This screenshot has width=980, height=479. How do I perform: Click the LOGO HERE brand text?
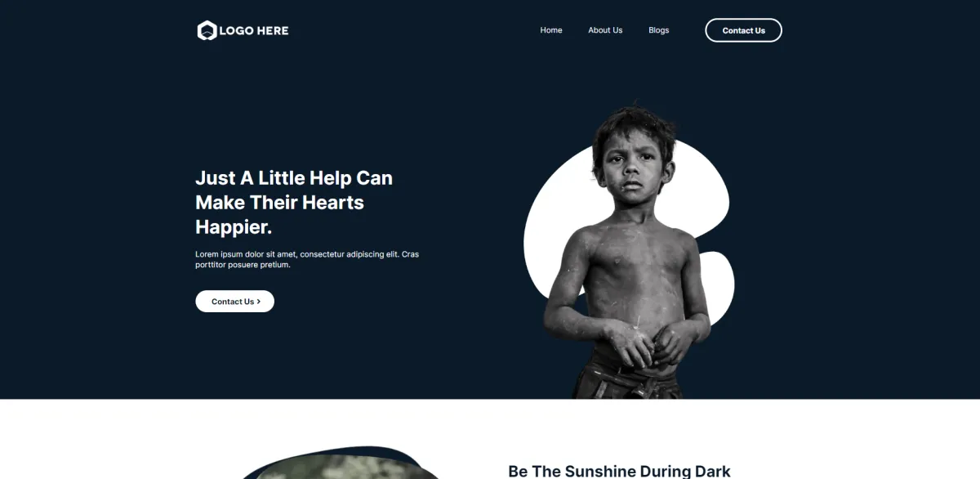tap(254, 31)
